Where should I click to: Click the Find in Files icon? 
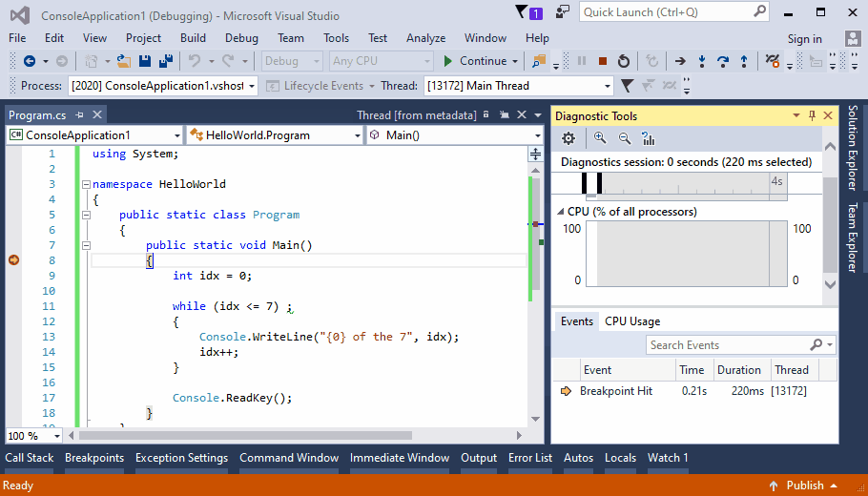[539, 61]
